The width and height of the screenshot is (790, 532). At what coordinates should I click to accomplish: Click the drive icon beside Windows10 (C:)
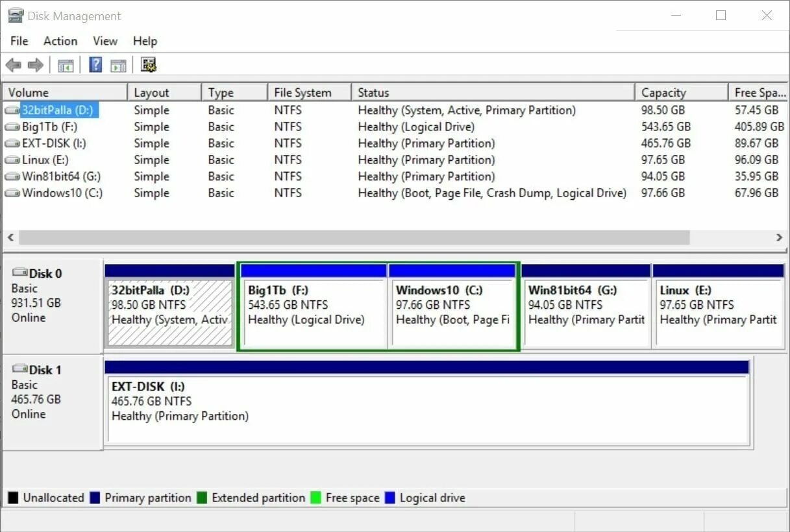coord(12,193)
